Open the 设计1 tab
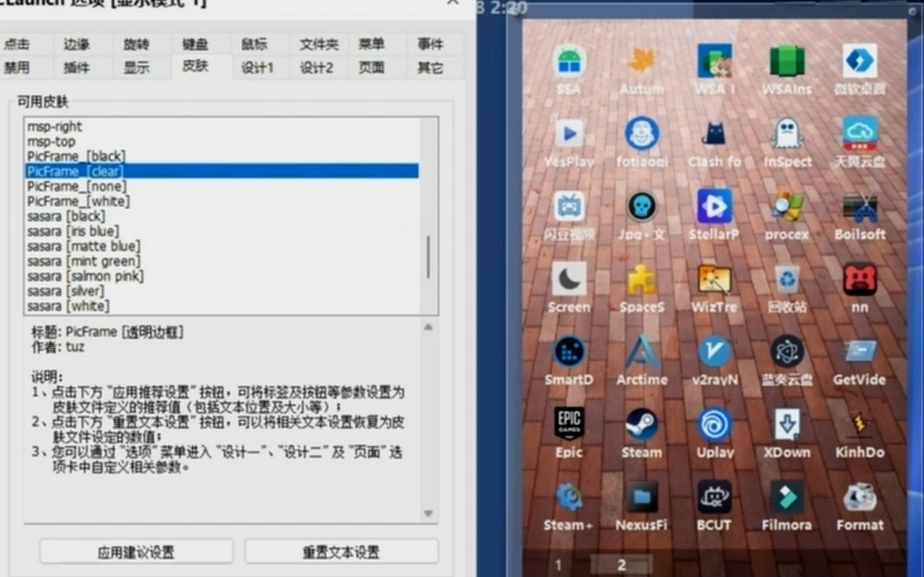 click(x=257, y=67)
